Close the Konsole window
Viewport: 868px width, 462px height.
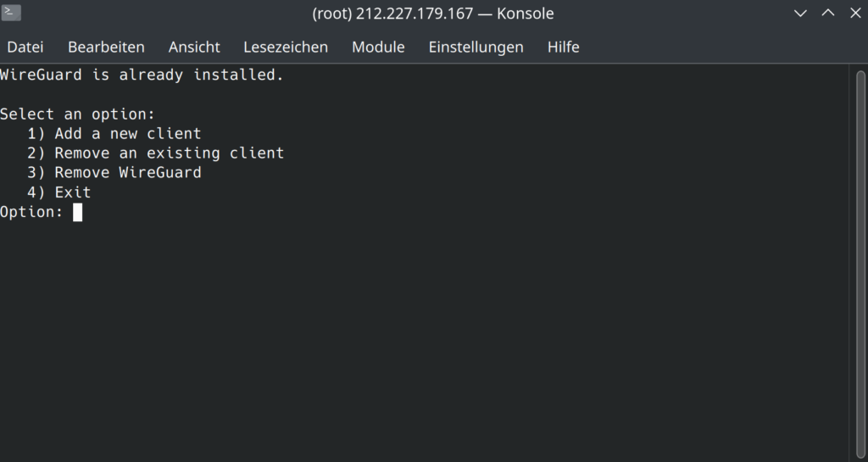pyautogui.click(x=856, y=13)
